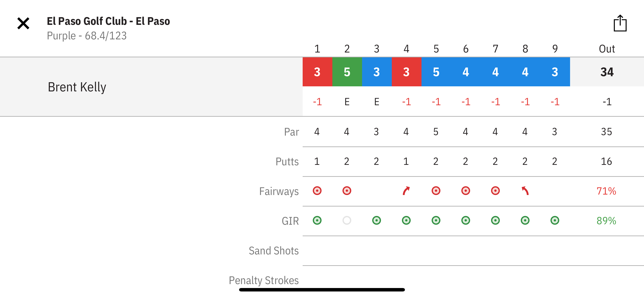Screen dimensions: 644x297
Task: Select the Brent Kelly player row
Action: 77,87
